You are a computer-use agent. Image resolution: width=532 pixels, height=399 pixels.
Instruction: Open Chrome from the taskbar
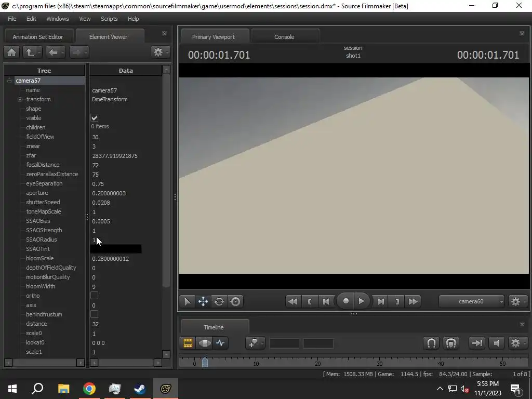coord(89,389)
